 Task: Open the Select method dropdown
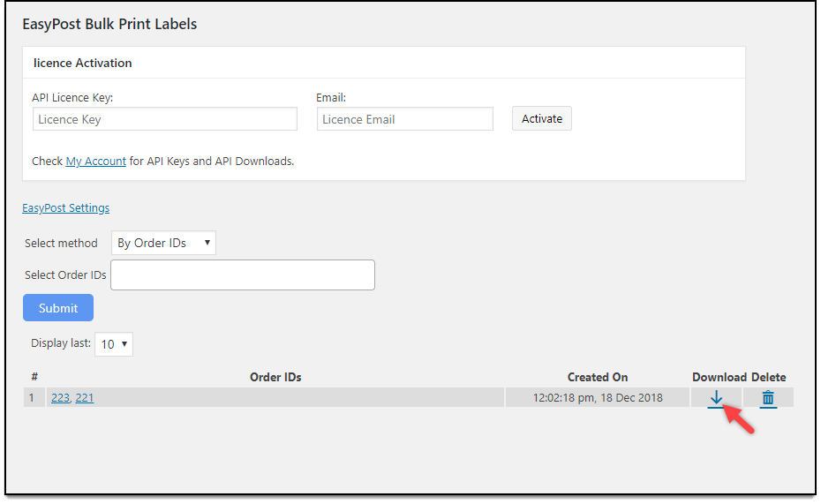pos(163,243)
